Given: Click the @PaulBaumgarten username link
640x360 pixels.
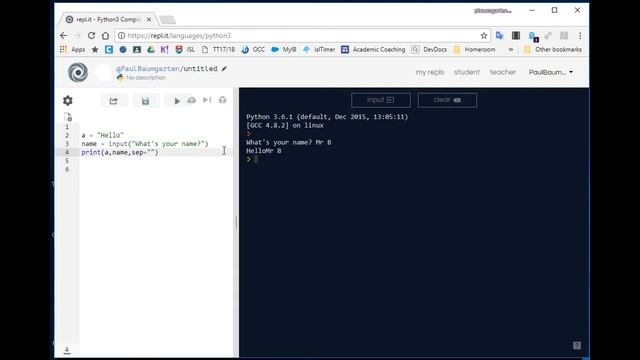Looking at the screenshot, I should coord(147,69).
